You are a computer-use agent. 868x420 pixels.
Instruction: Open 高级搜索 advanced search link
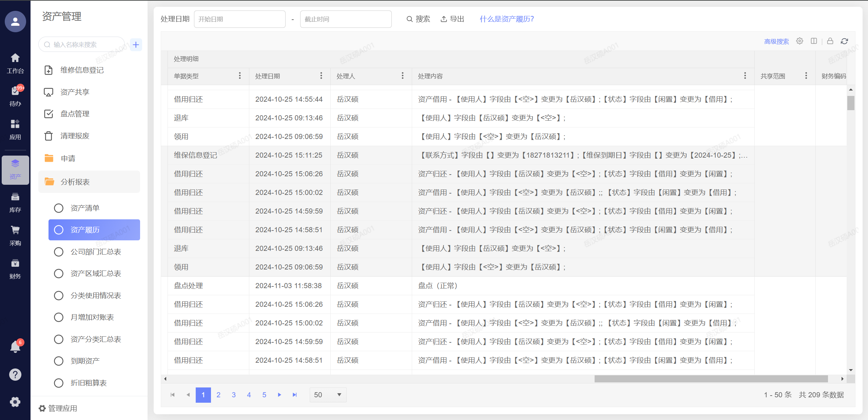click(x=776, y=41)
